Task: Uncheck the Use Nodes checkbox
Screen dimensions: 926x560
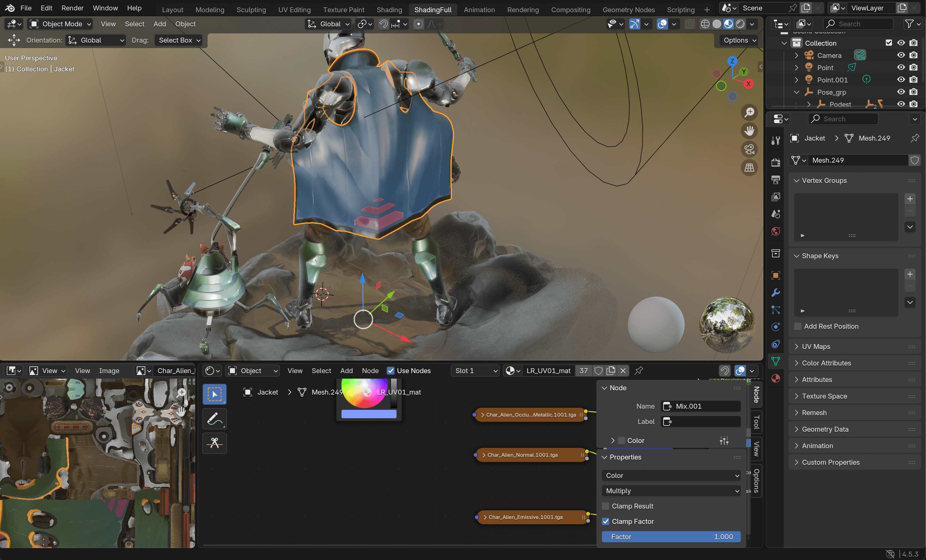Action: click(x=391, y=371)
